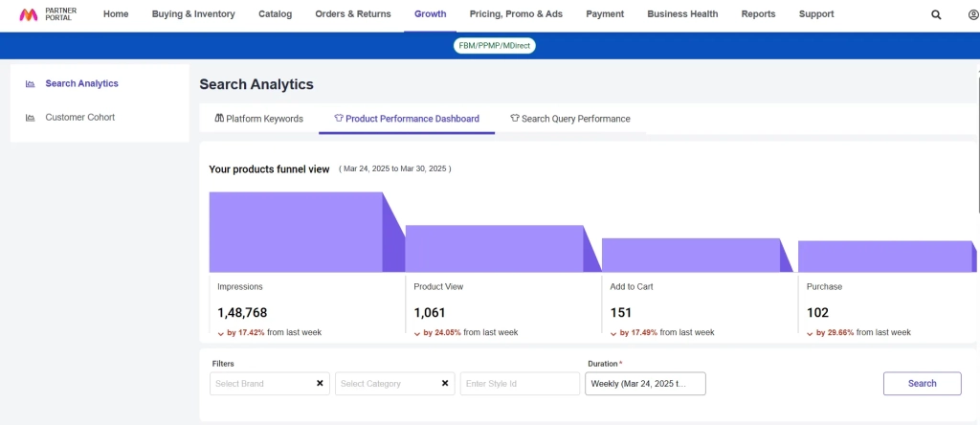Open the Select Brand dropdown
Image resolution: width=980 pixels, height=425 pixels.
260,384
